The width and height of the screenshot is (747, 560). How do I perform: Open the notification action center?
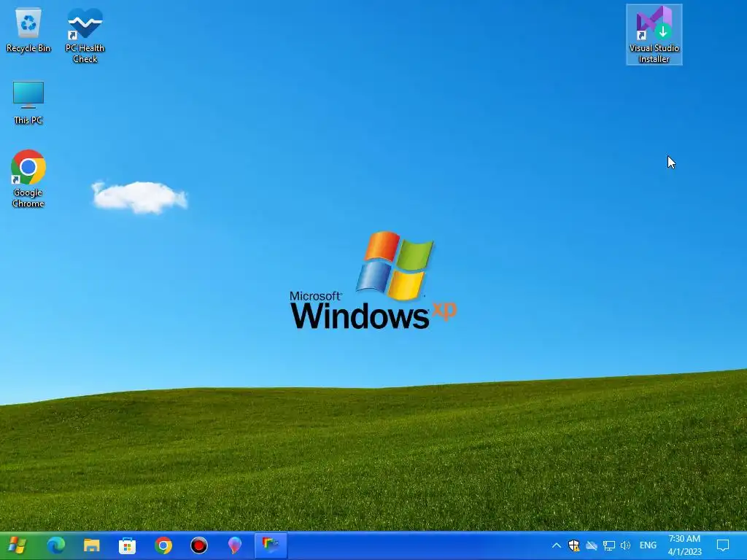click(723, 545)
